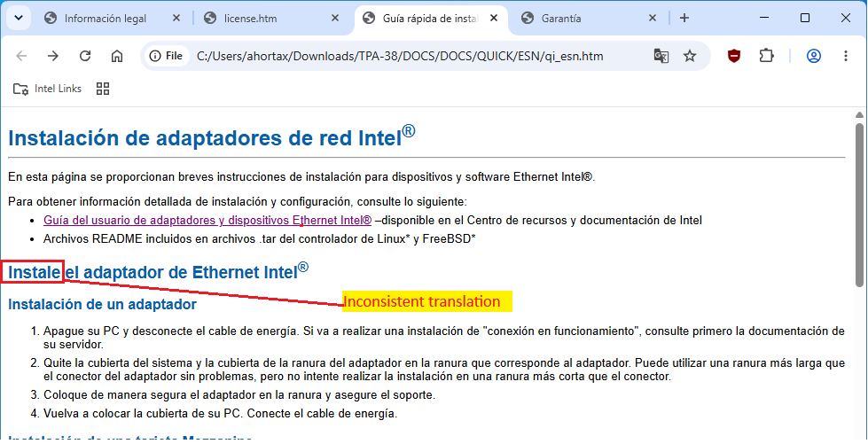The width and height of the screenshot is (868, 444).
Task: Click the page scrollbar up arrow
Action: pyautogui.click(x=859, y=115)
